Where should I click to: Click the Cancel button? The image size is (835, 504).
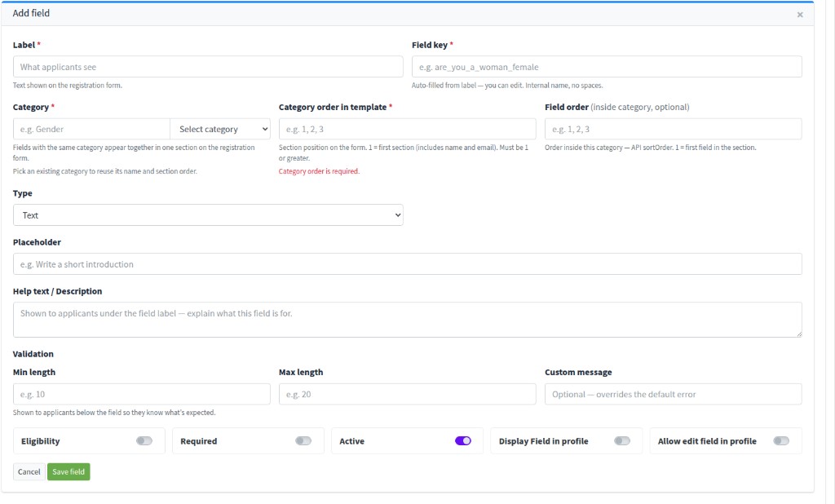(x=29, y=471)
